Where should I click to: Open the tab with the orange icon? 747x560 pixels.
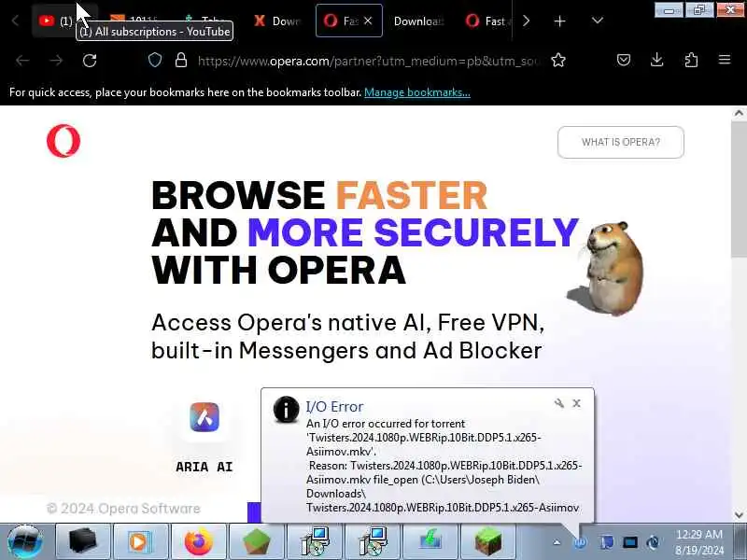[134, 21]
